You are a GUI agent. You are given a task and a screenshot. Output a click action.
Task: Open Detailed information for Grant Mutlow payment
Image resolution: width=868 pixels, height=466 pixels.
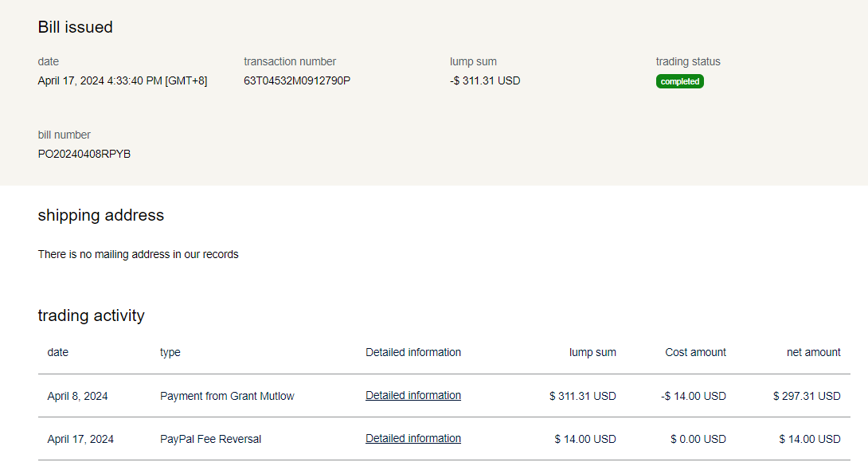(412, 396)
